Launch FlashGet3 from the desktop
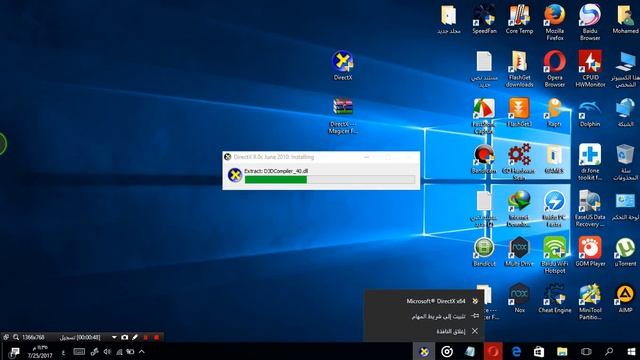Viewport: 640px width, 360px height. (519, 112)
